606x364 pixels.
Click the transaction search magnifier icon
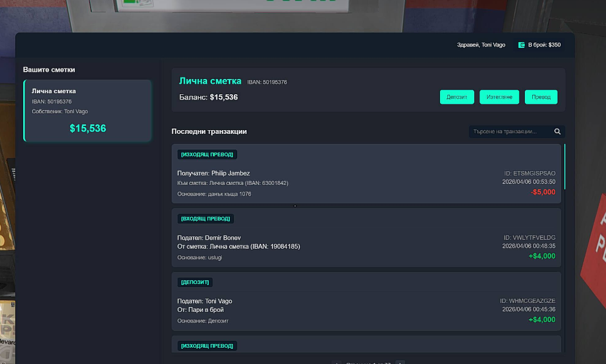[558, 131]
